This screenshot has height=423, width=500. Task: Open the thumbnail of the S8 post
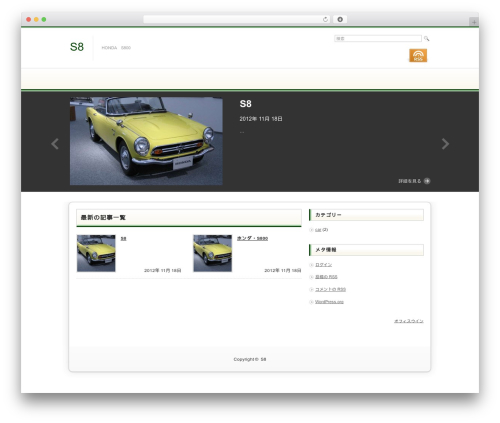pyautogui.click(x=96, y=253)
